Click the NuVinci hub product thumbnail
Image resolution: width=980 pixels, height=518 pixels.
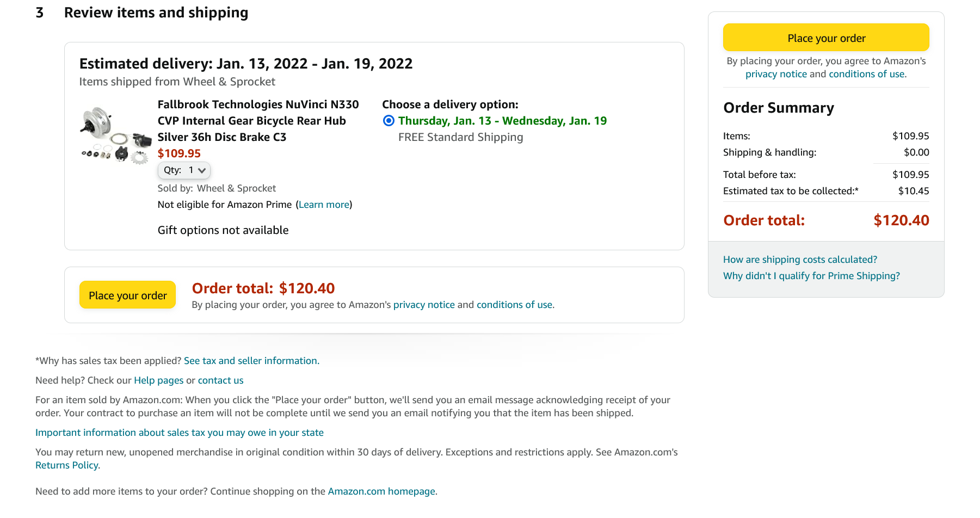point(115,135)
